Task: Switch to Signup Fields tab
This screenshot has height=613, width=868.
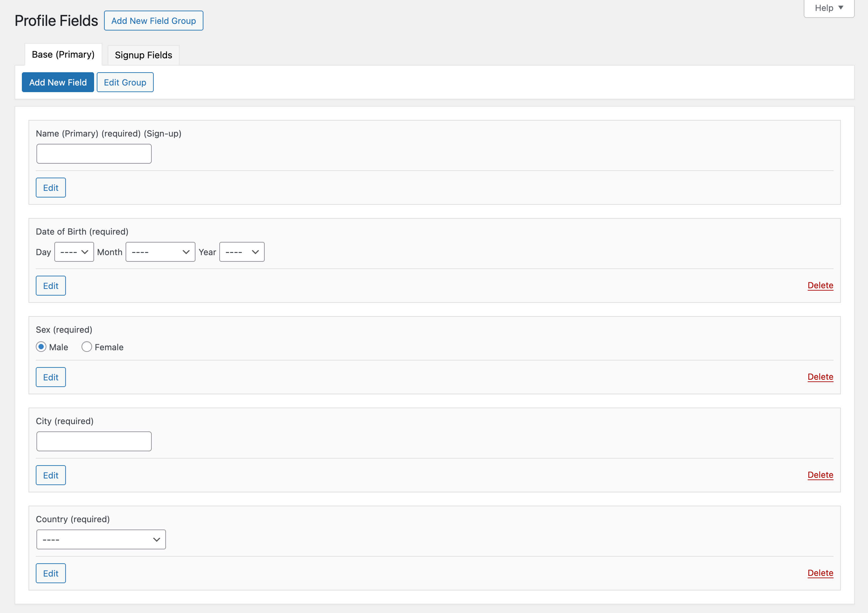Action: click(x=143, y=55)
